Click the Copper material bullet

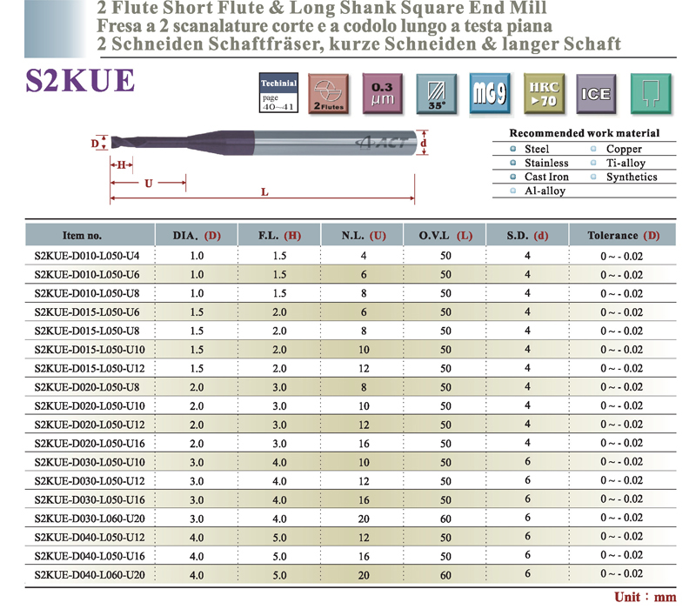click(593, 149)
